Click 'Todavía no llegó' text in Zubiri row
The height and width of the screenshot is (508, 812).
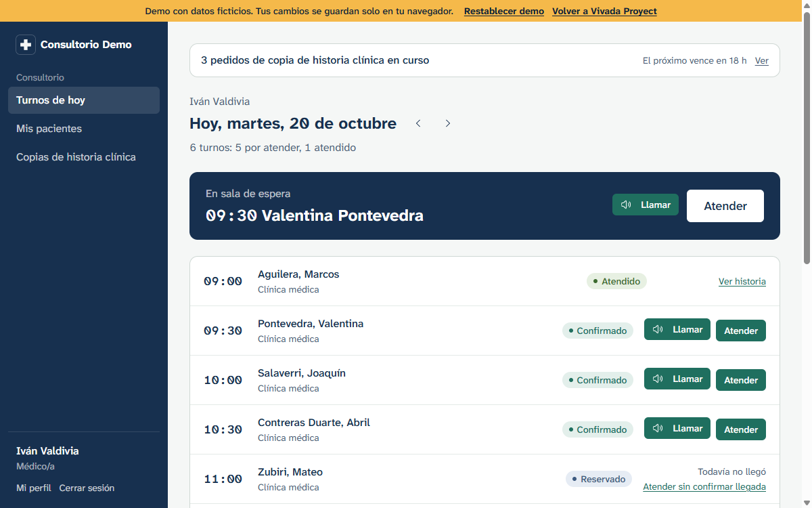click(732, 471)
